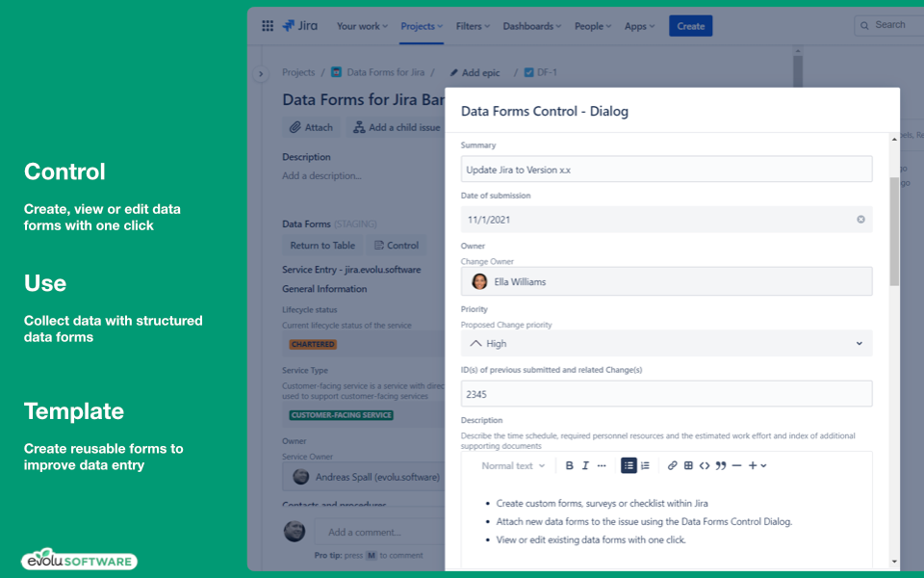The image size is (924, 578).
Task: Click the Control button in Data Forms
Action: tap(396, 246)
